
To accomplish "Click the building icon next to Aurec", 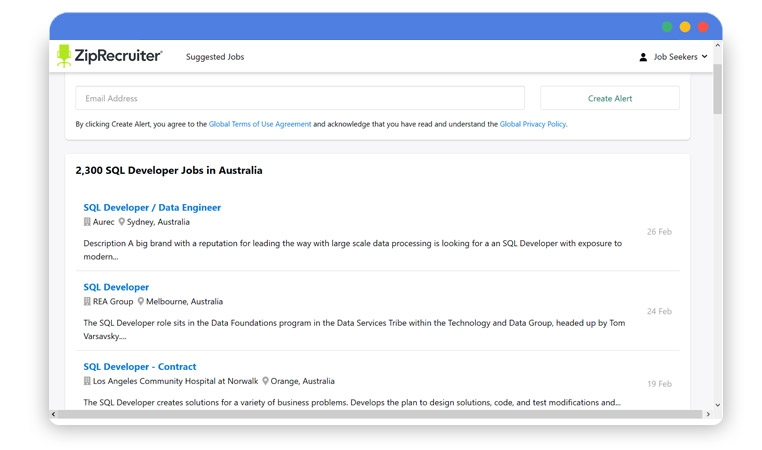I will tap(87, 222).
